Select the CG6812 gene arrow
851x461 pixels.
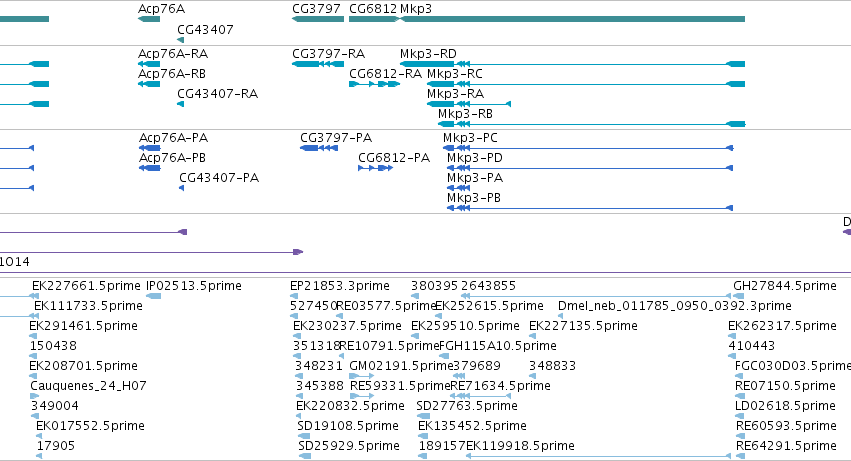click(x=374, y=19)
